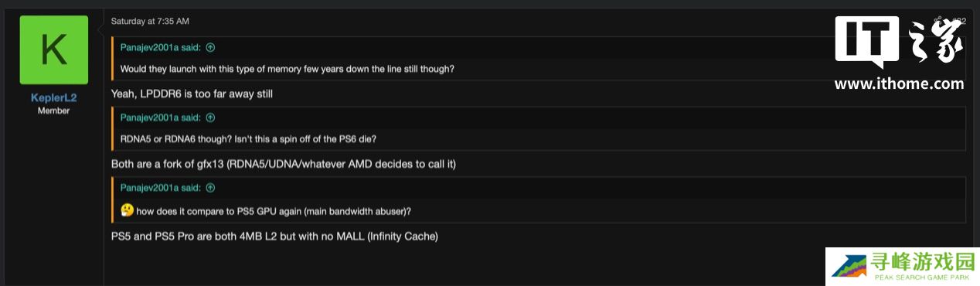Click the www.ithome.com watermark text
The width and height of the screenshot is (980, 286).
[899, 83]
